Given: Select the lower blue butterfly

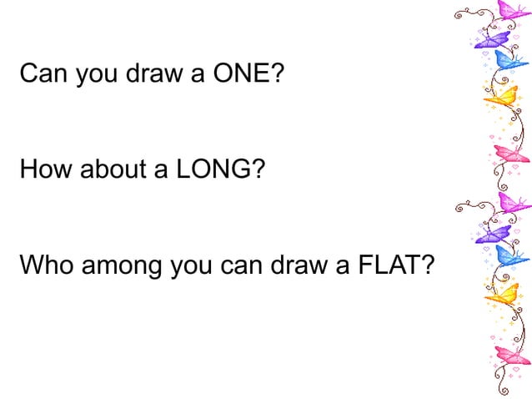Looking at the screenshot, I should point(510,254).
